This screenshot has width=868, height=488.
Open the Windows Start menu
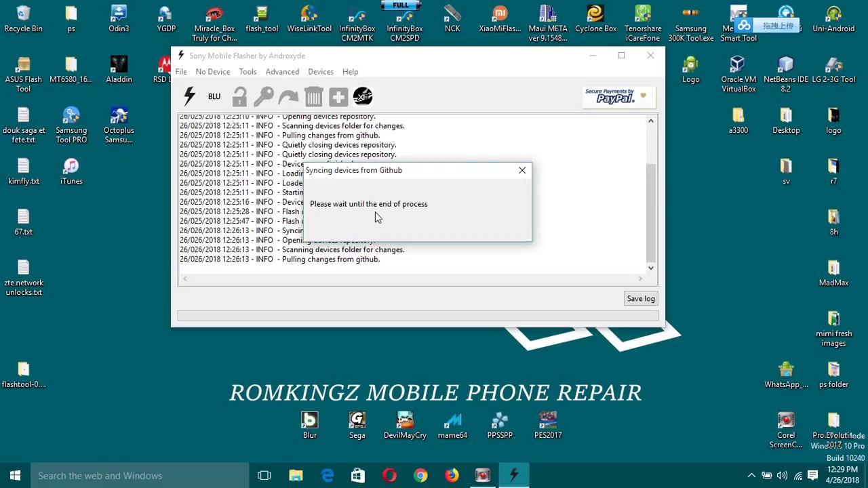[15, 476]
